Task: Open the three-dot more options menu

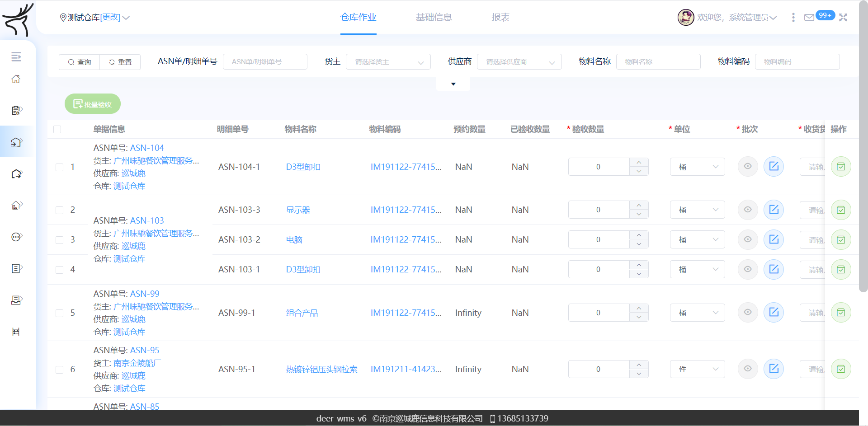Action: point(793,18)
